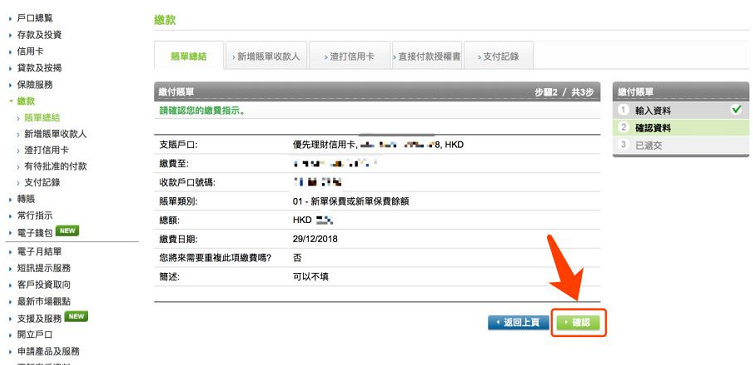
Task: Expand 保險服務 sidebar section
Action: coord(35,85)
